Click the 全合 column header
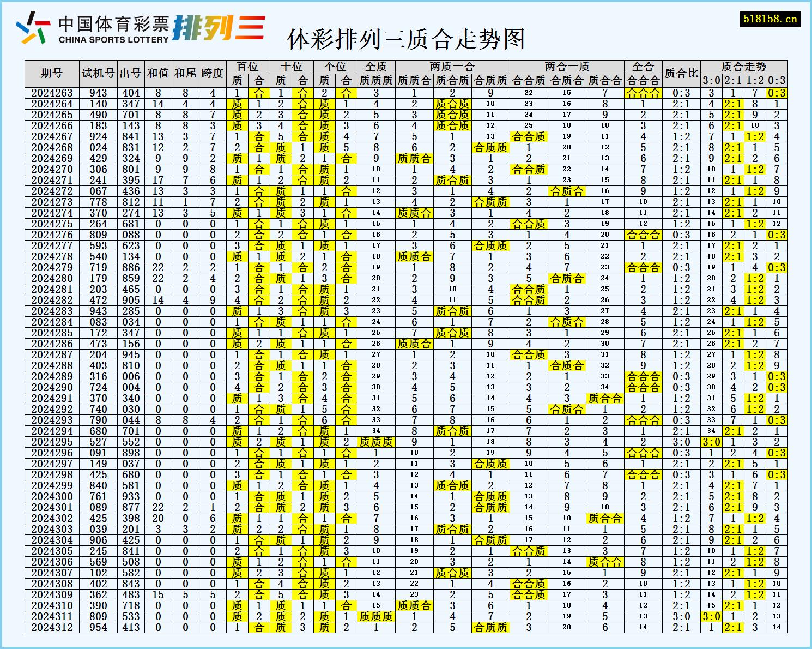This screenshot has height=649, width=812. pyautogui.click(x=643, y=67)
